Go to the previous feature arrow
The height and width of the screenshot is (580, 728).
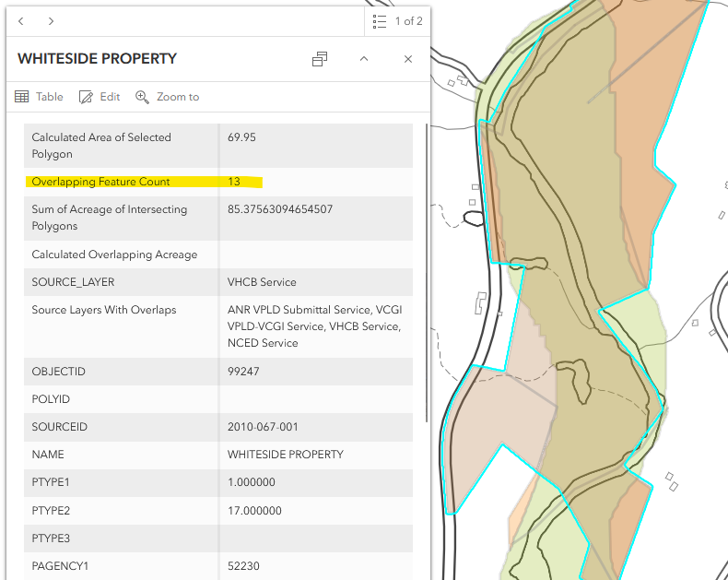[x=21, y=20]
